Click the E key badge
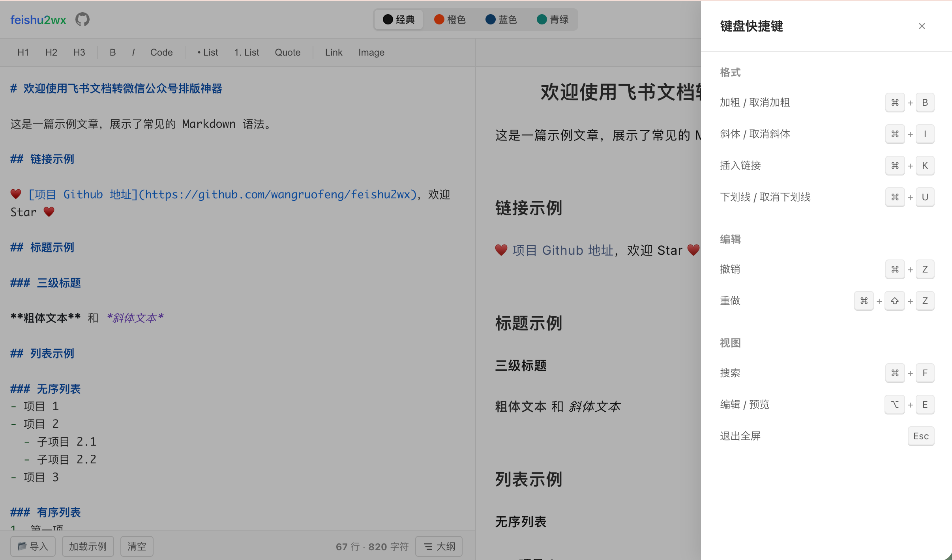The image size is (952, 560). pos(925,405)
